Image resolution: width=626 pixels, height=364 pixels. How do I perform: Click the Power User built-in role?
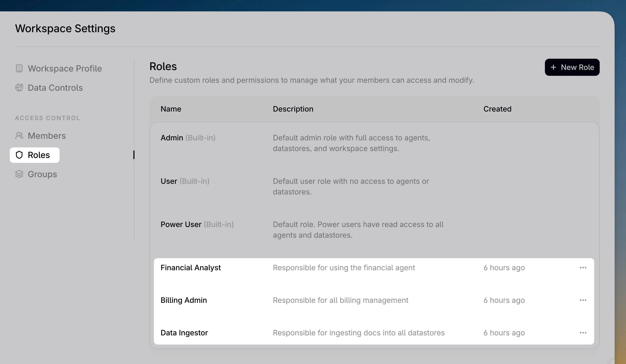pyautogui.click(x=181, y=224)
